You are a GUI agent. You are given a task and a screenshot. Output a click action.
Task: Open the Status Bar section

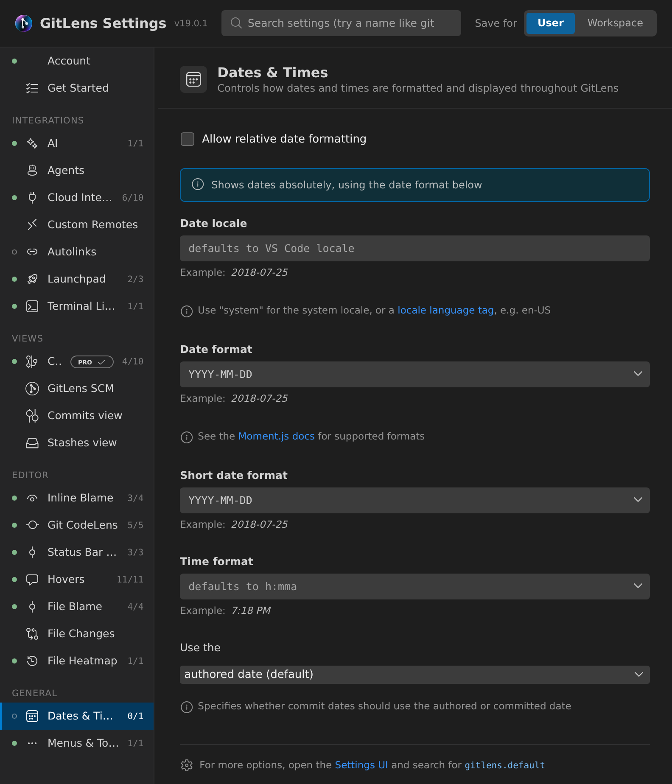[77, 552]
